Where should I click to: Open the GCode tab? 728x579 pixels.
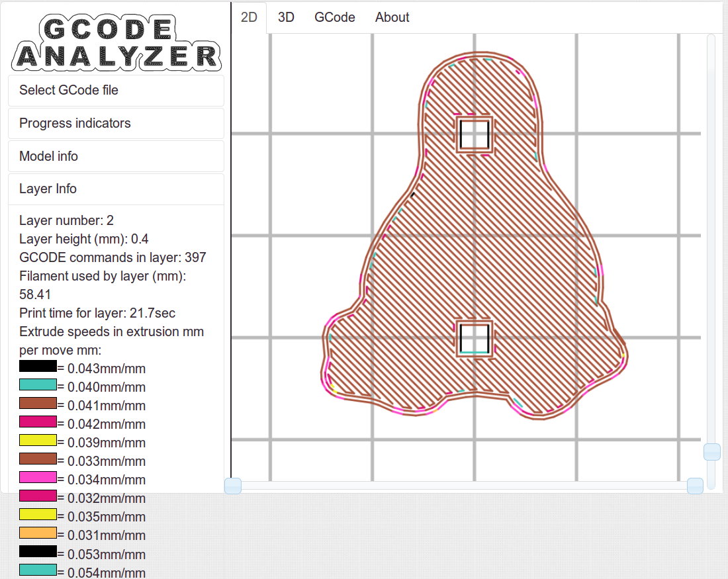click(x=334, y=17)
